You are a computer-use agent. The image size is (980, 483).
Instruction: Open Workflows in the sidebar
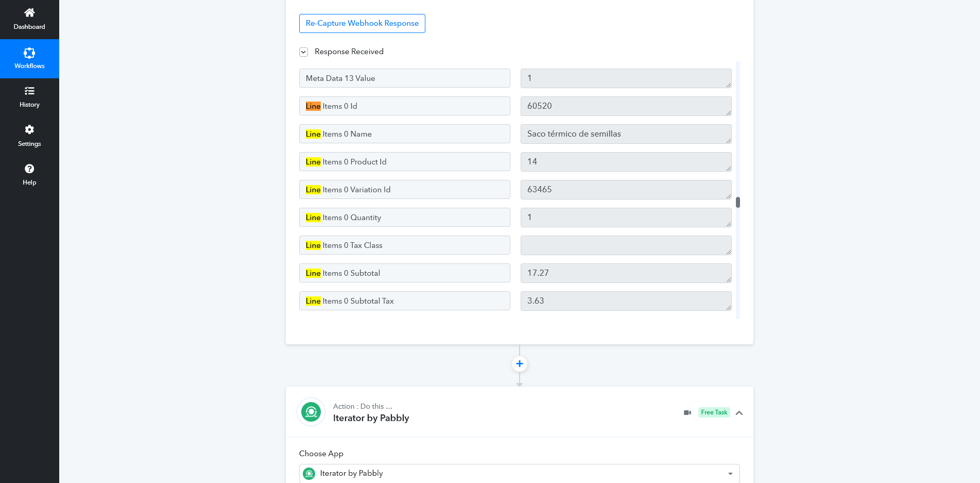(x=29, y=59)
